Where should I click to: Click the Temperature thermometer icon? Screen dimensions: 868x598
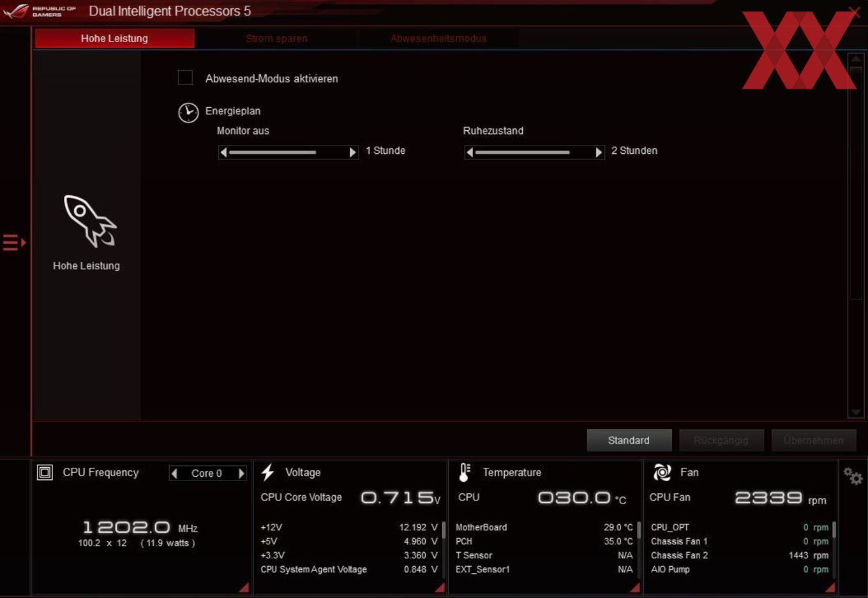(x=465, y=472)
